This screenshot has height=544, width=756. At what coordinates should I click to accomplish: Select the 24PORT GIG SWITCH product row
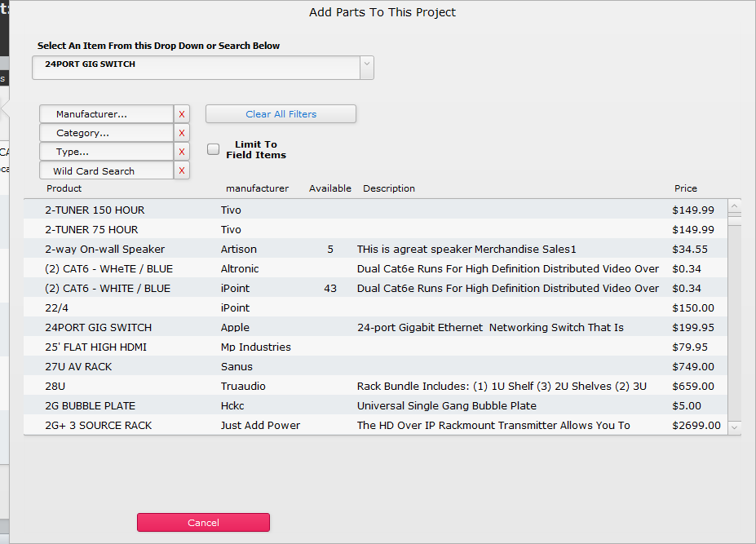pyautogui.click(x=245, y=327)
